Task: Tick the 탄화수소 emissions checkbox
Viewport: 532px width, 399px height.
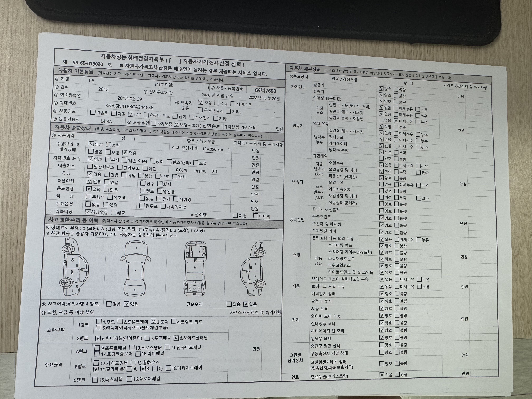Action: coord(120,167)
